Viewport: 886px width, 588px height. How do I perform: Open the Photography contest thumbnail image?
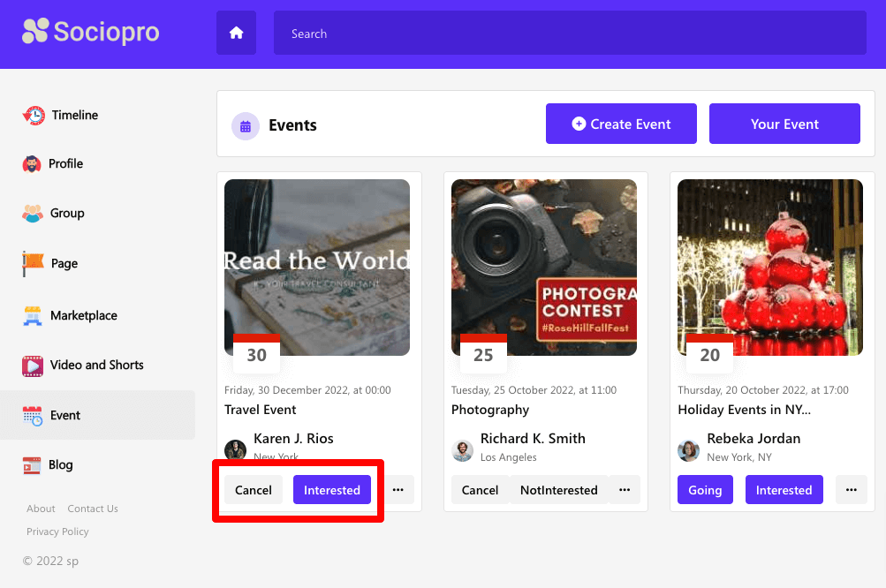click(x=543, y=267)
